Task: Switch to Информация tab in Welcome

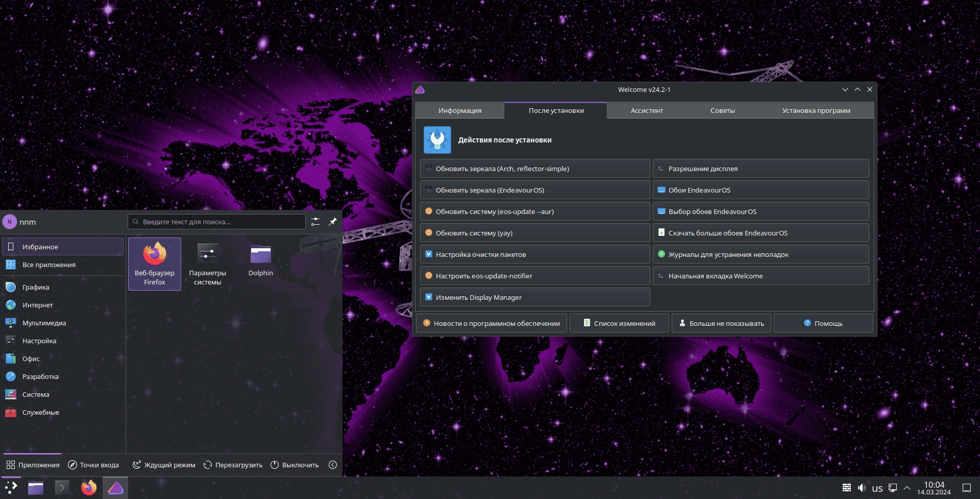Action: click(x=460, y=110)
